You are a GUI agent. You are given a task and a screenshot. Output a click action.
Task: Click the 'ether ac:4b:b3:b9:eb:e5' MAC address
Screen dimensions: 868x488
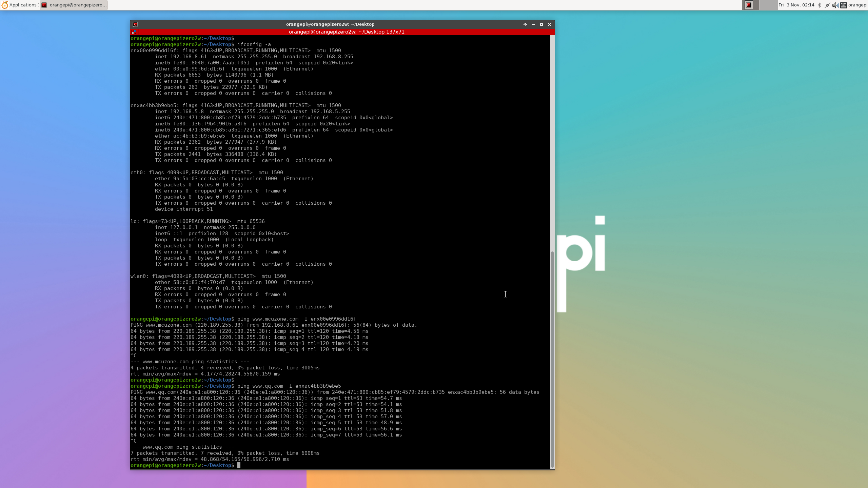pos(190,136)
